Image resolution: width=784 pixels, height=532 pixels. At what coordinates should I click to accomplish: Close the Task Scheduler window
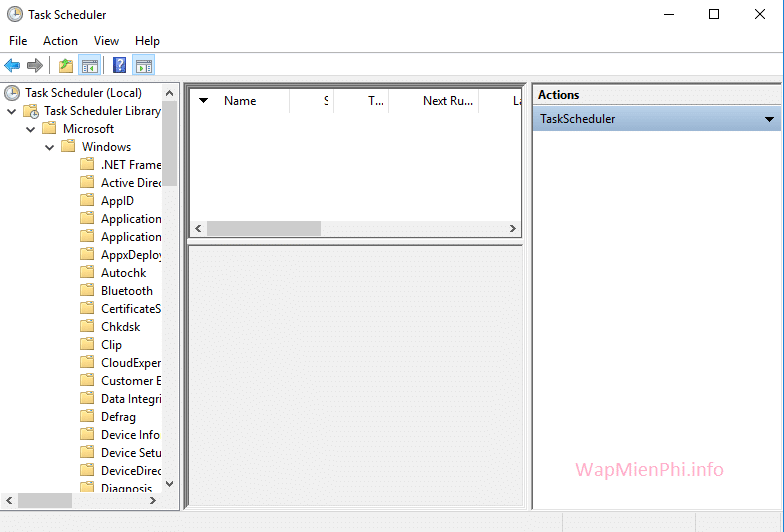click(760, 14)
